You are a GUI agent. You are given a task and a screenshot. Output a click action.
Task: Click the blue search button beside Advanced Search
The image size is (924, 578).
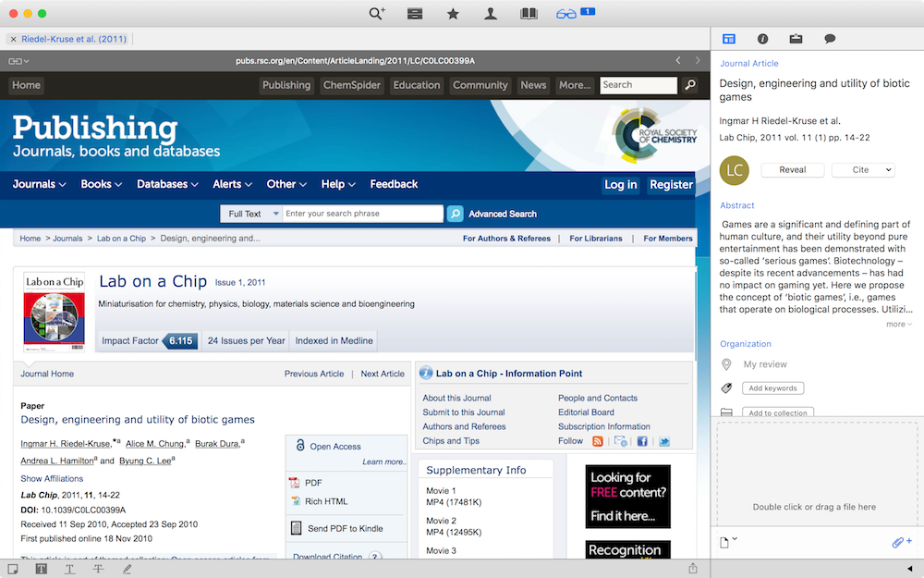click(x=455, y=214)
